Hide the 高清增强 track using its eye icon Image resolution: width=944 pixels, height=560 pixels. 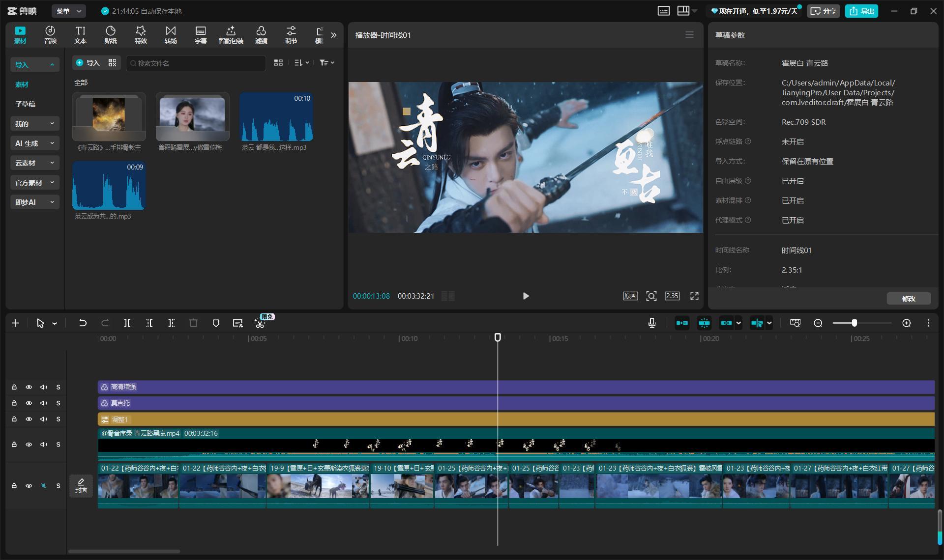(x=29, y=387)
